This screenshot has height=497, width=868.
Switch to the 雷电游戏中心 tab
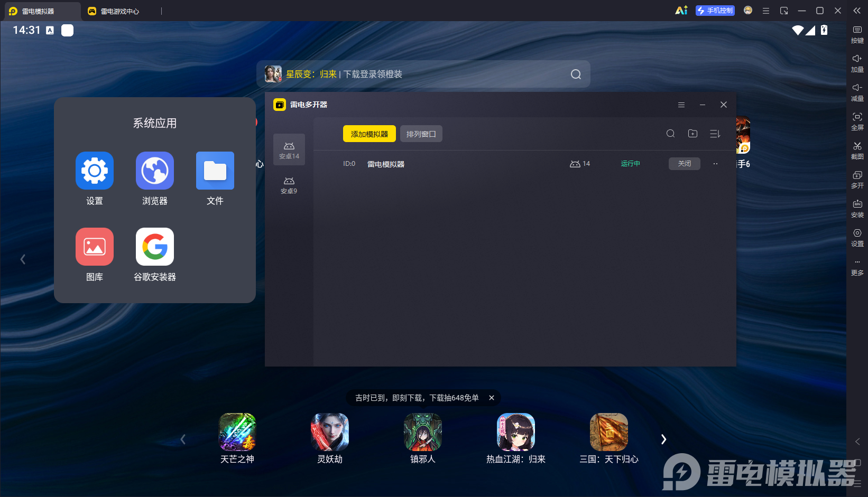tap(114, 11)
